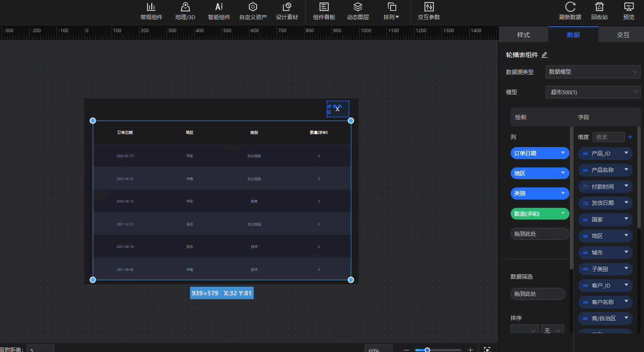The height and width of the screenshot is (352, 644).
Task: Open 交互参数 interaction parameters
Action: tap(429, 11)
